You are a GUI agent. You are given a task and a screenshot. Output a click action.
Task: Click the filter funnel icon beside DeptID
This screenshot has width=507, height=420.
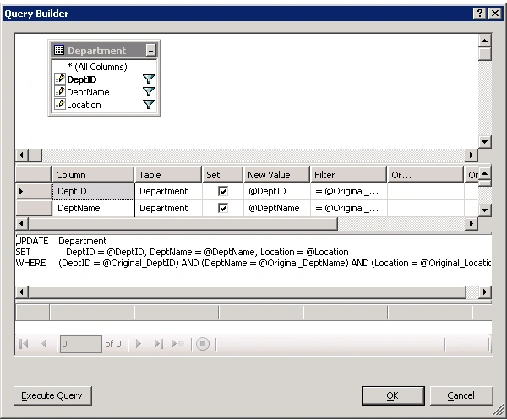point(149,79)
